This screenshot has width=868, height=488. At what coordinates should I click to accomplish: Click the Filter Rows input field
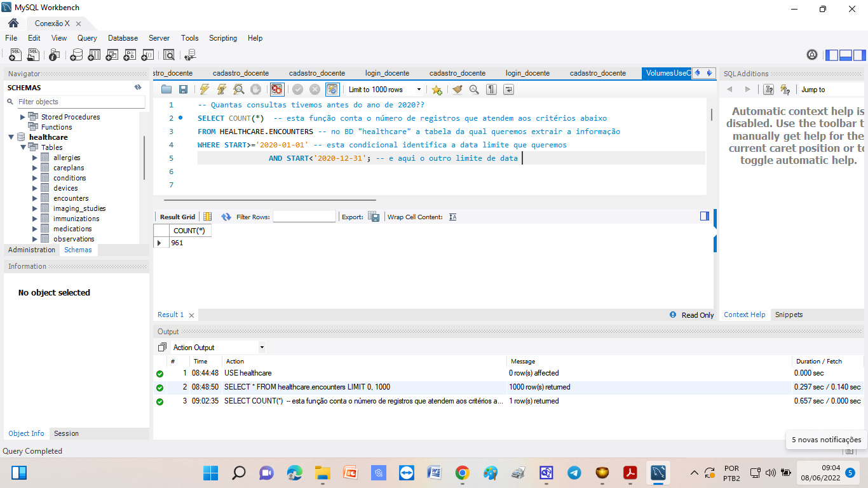[304, 217]
